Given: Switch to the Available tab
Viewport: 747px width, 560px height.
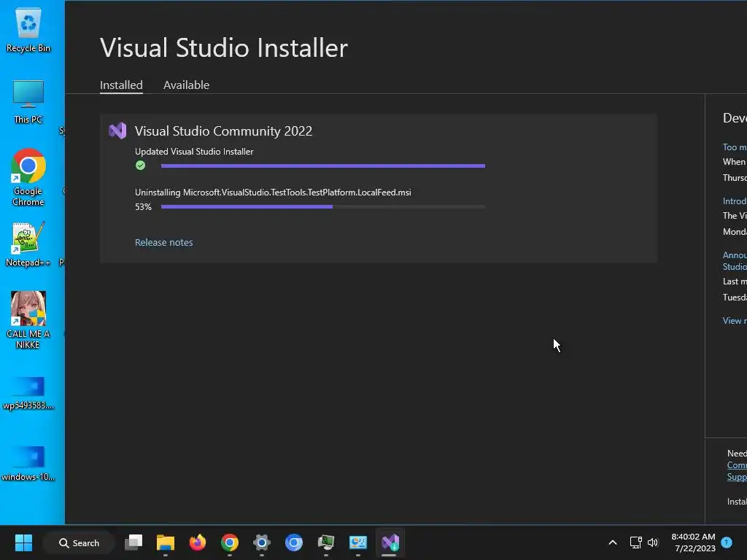Looking at the screenshot, I should [x=186, y=85].
